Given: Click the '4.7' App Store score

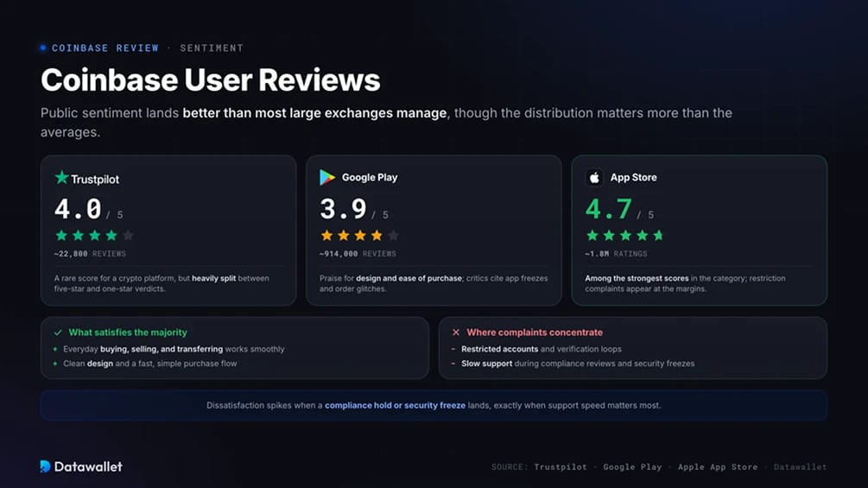Looking at the screenshot, I should click(x=608, y=209).
